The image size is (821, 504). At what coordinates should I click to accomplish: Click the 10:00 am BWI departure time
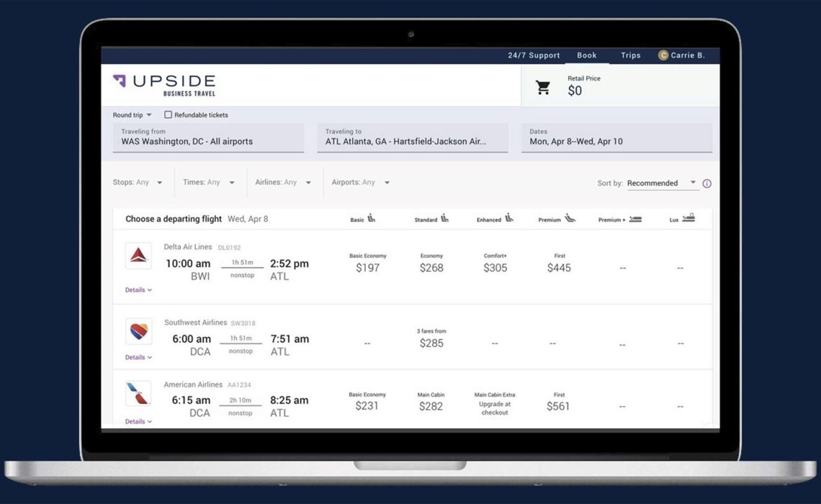188,269
